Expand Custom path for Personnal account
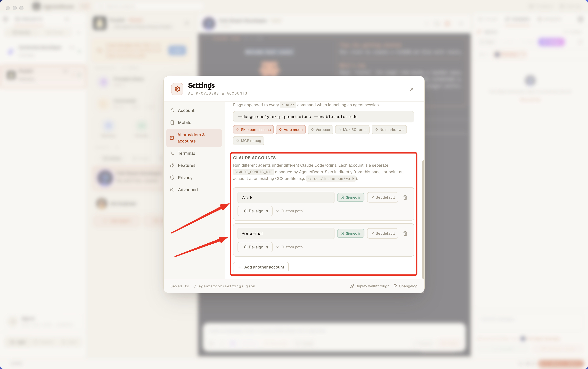Image resolution: width=588 pixels, height=369 pixels. (x=289, y=247)
